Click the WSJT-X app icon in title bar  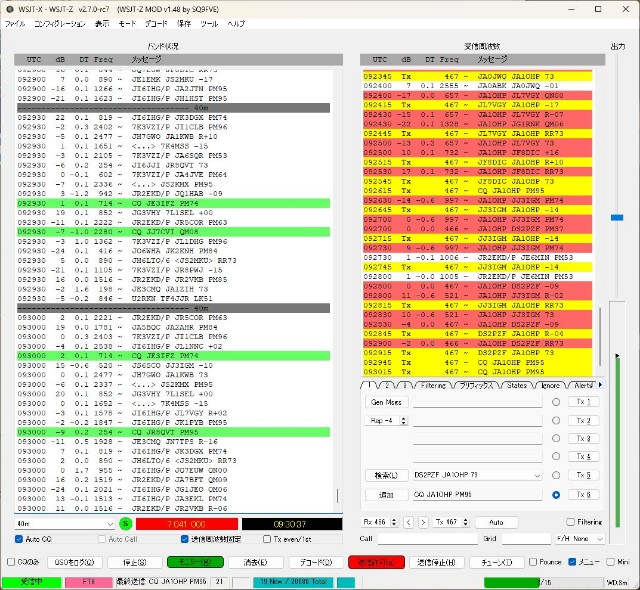[x=10, y=9]
